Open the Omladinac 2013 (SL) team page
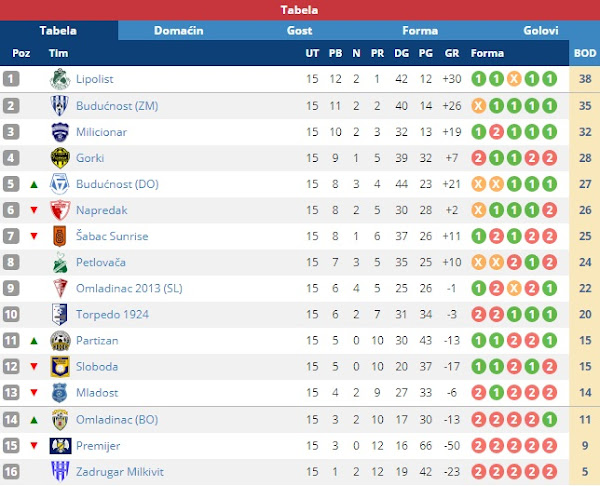This screenshot has width=600, height=486. 129,289
